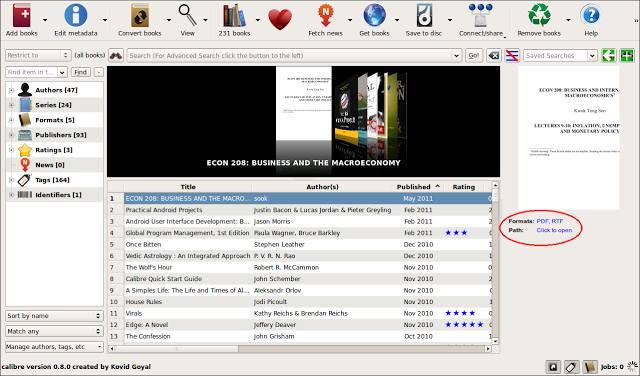
Task: Click the book list vertical scrollbar
Action: 495,263
